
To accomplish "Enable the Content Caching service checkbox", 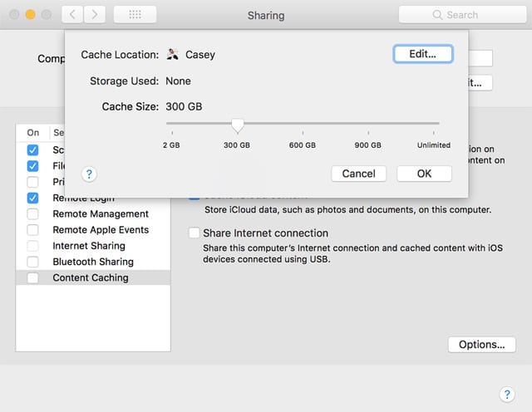I will pos(32,278).
